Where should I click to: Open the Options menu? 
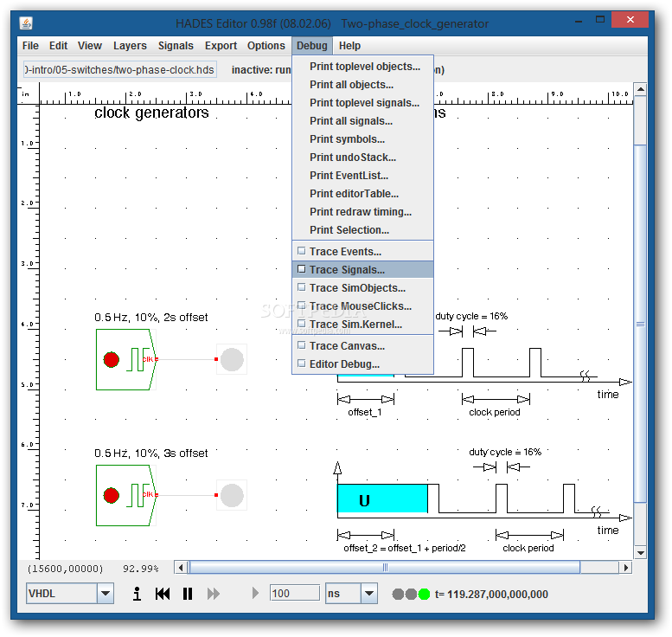(266, 46)
